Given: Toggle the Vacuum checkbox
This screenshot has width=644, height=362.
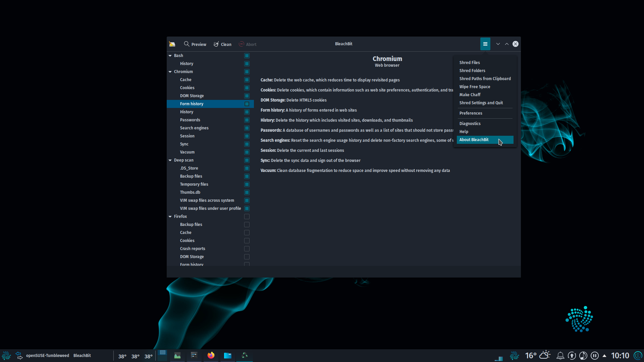Looking at the screenshot, I should 247,152.
